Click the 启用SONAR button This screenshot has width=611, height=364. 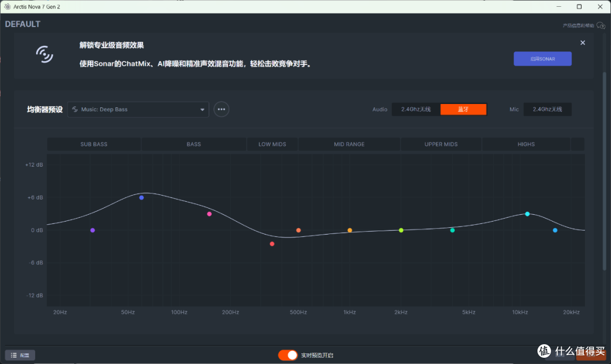click(x=543, y=59)
